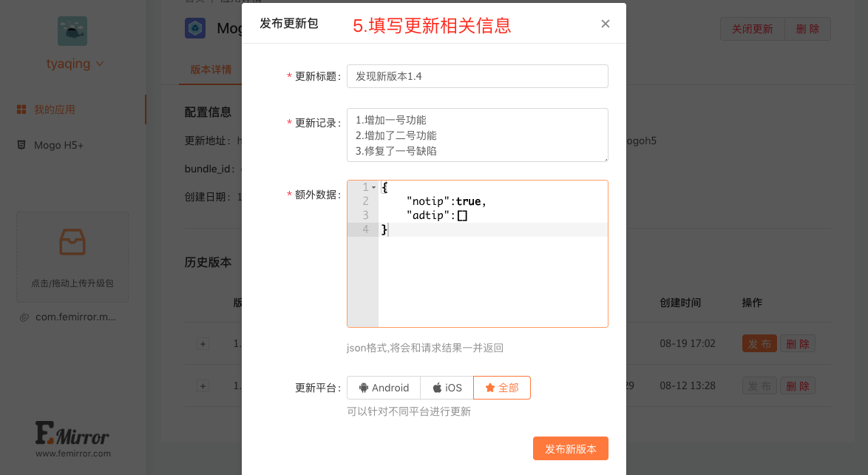The width and height of the screenshot is (868, 475).
Task: Open 我的应用 in the sidebar
Action: tap(54, 110)
